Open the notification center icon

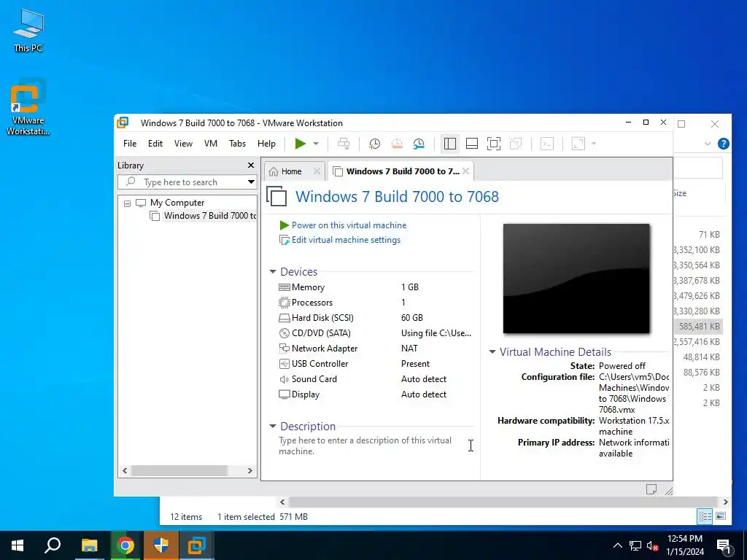[724, 546]
